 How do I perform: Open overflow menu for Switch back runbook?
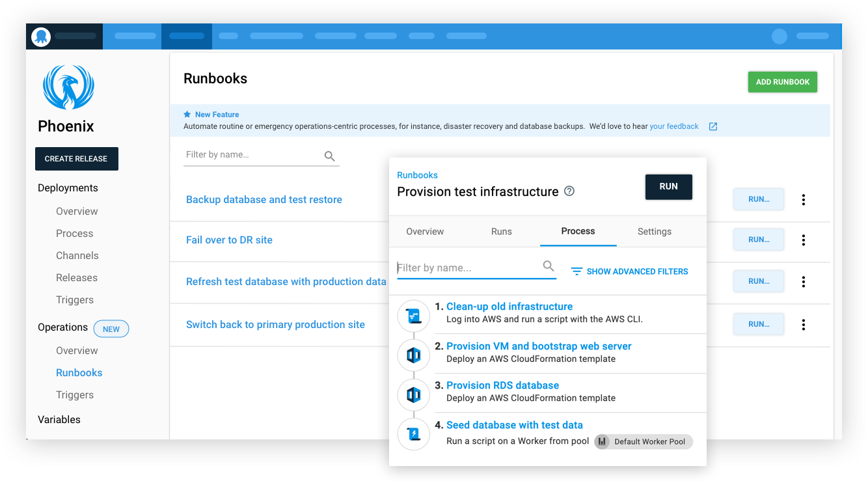click(804, 324)
